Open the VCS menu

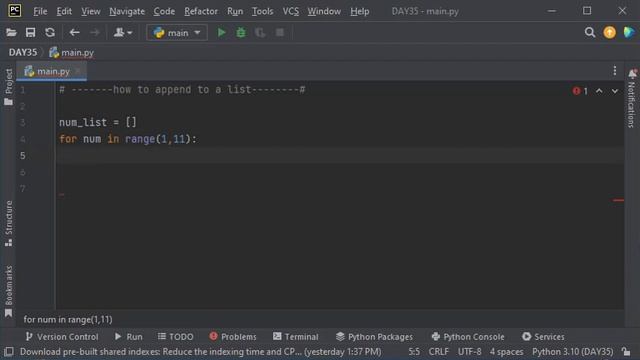pos(291,11)
